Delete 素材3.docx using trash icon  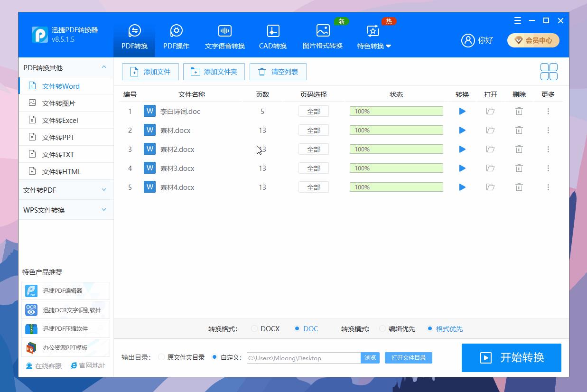pyautogui.click(x=519, y=168)
